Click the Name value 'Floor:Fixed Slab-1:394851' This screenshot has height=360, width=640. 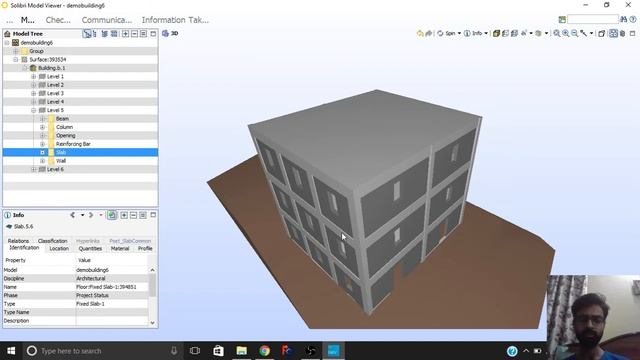pos(106,287)
